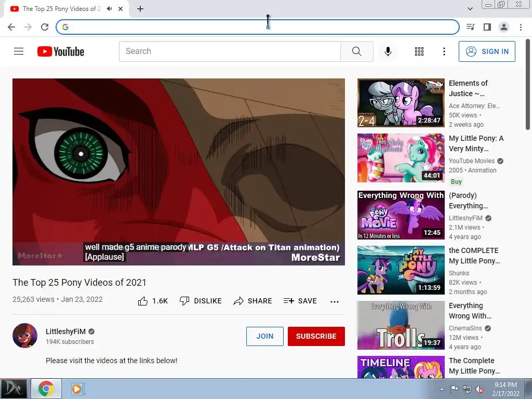The height and width of the screenshot is (399, 532).
Task: Click the 25,263 views text
Action: tap(33, 299)
